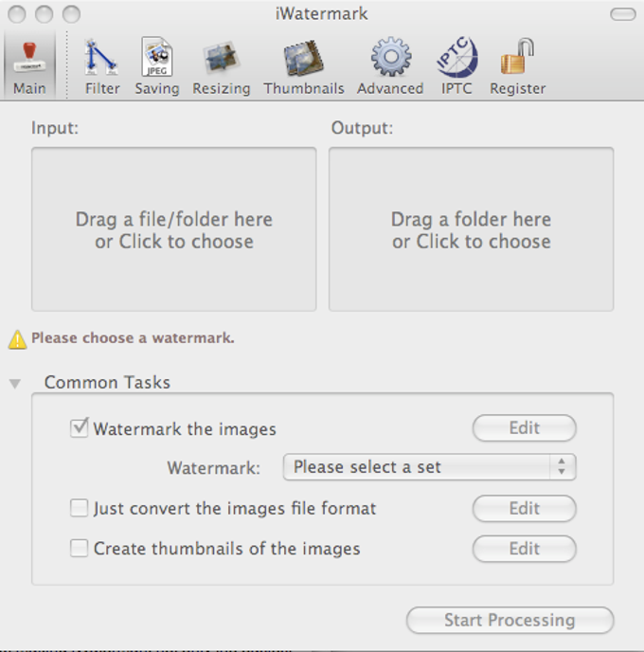Screen dimensions: 644x652
Task: Click the Output folder drop area
Action: point(471,229)
